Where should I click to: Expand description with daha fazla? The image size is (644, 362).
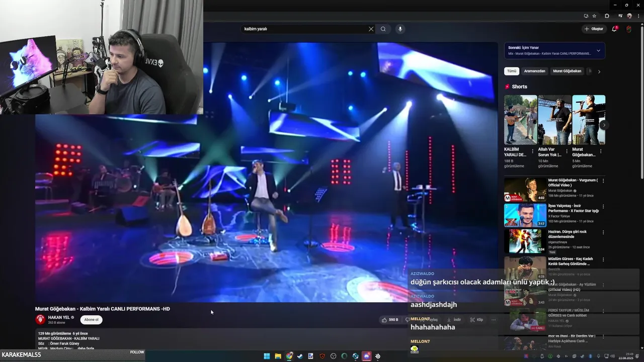coord(86,348)
